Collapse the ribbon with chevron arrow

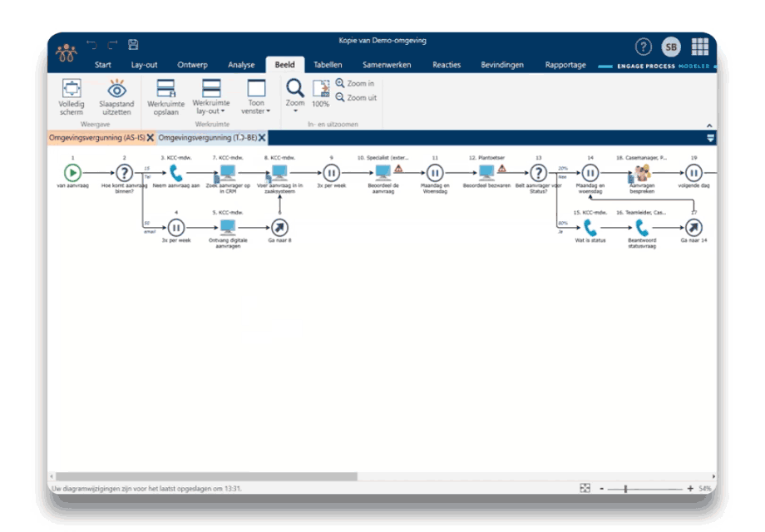(709, 126)
